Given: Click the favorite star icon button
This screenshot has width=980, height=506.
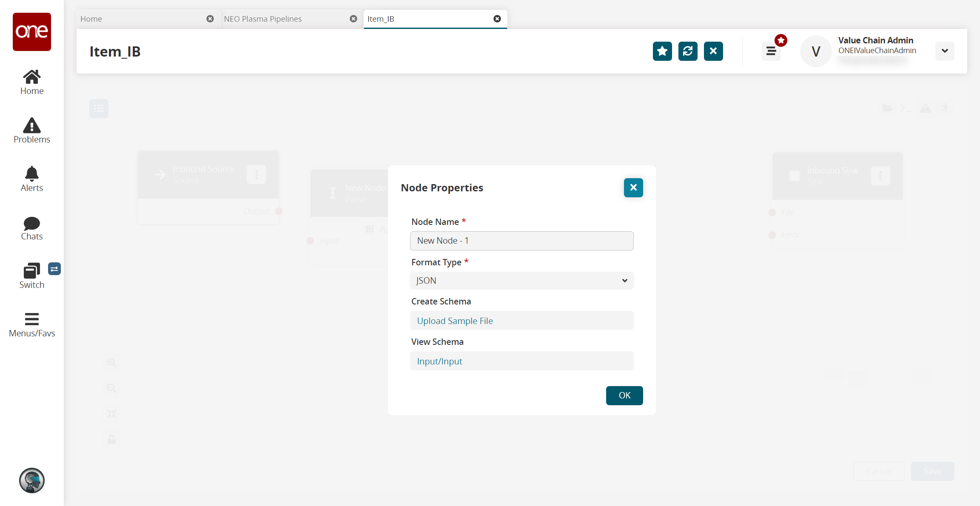Looking at the screenshot, I should pyautogui.click(x=662, y=51).
